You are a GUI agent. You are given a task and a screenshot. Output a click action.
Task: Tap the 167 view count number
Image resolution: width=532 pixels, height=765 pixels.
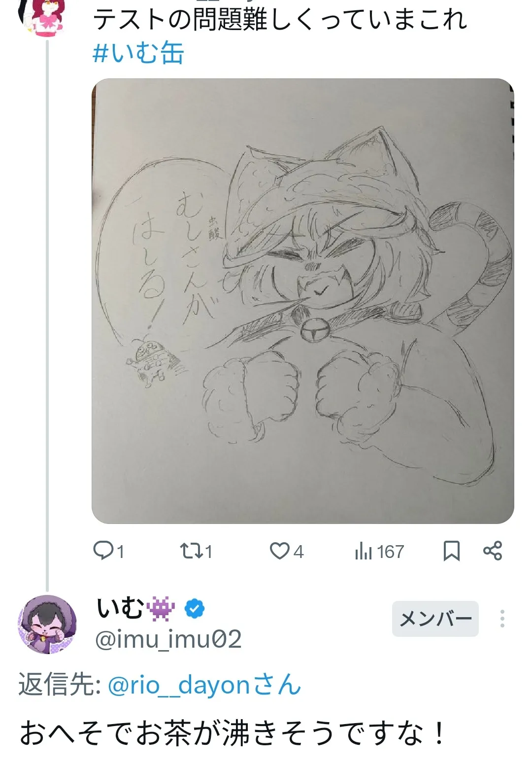coord(391,551)
